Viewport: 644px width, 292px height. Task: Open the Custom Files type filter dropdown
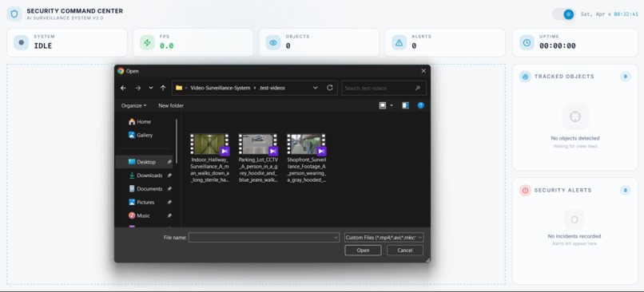(x=384, y=238)
